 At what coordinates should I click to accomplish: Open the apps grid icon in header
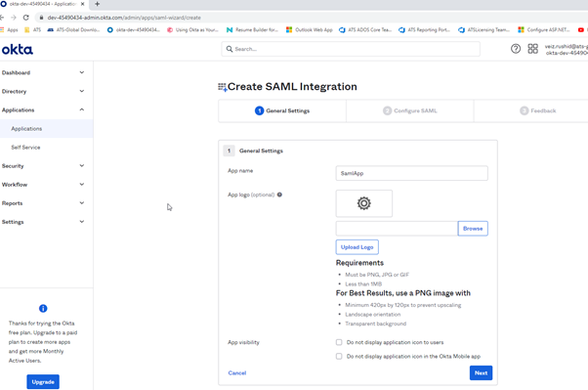coord(533,49)
